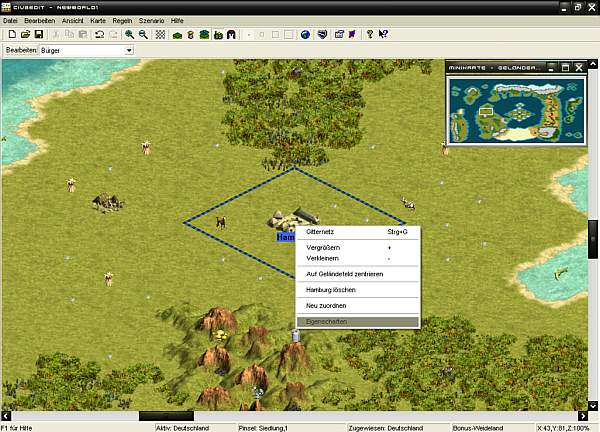Click the question mark help icon
The width and height of the screenshot is (600, 432).
(369, 34)
